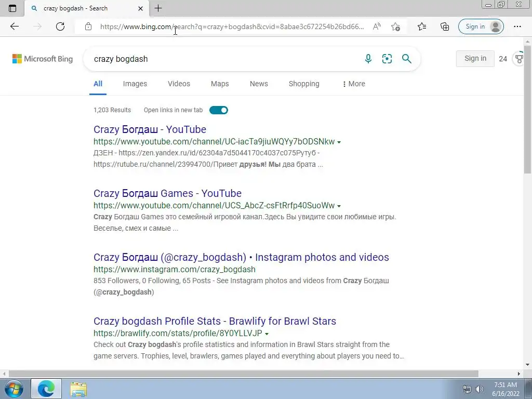The image size is (532, 399).
Task: Refresh the current page
Action: pos(60,26)
